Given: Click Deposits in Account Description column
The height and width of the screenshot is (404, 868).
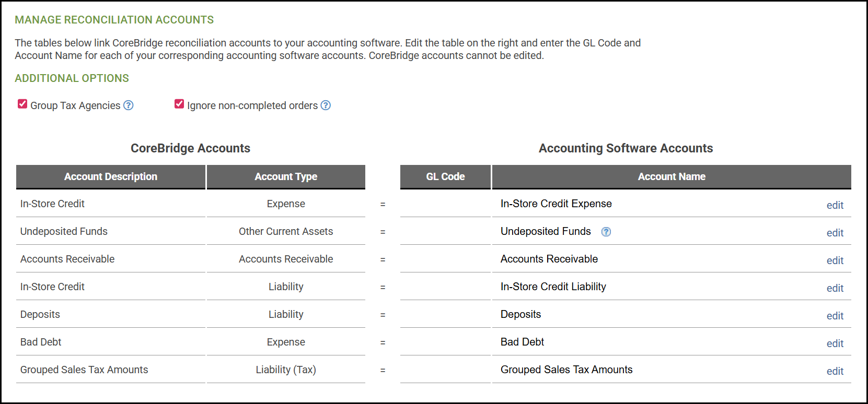Looking at the screenshot, I should coord(40,314).
